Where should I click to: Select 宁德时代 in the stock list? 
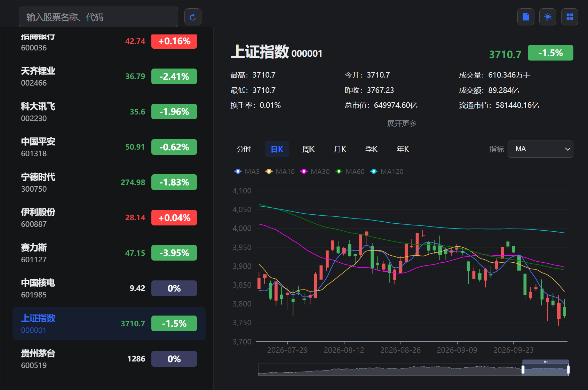pyautogui.click(x=109, y=183)
